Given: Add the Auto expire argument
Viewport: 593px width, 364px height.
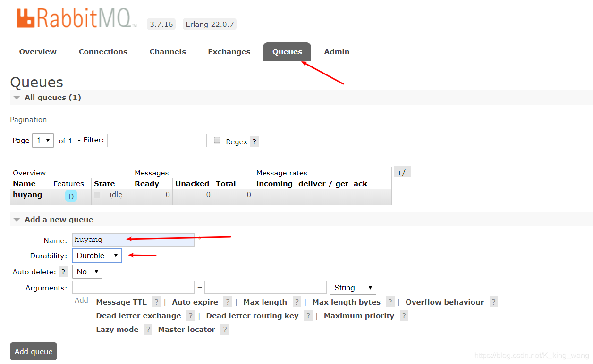Looking at the screenshot, I should tap(195, 302).
